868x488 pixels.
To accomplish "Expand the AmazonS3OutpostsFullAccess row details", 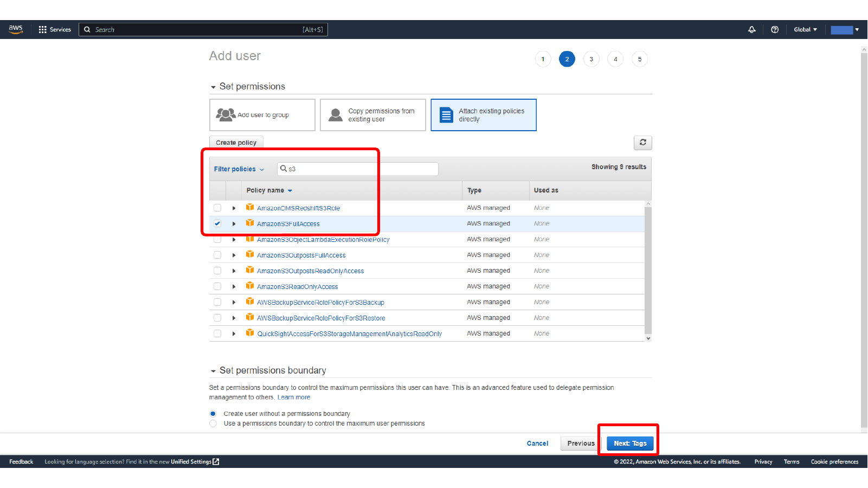I will [234, 255].
